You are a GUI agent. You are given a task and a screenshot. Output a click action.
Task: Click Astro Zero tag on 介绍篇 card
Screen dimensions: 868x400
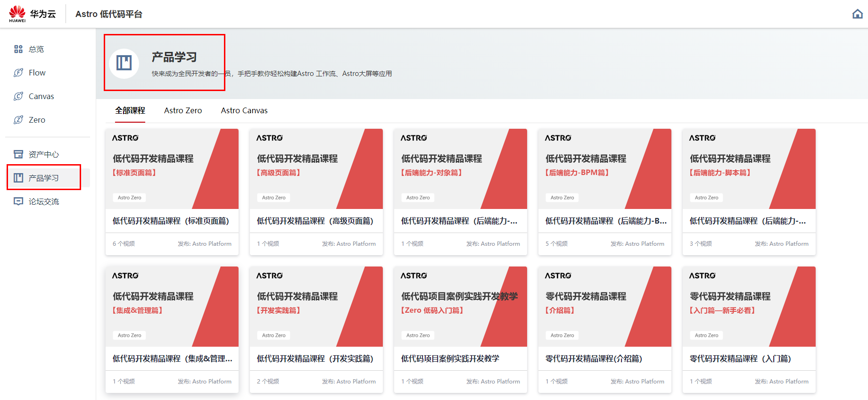click(x=562, y=335)
